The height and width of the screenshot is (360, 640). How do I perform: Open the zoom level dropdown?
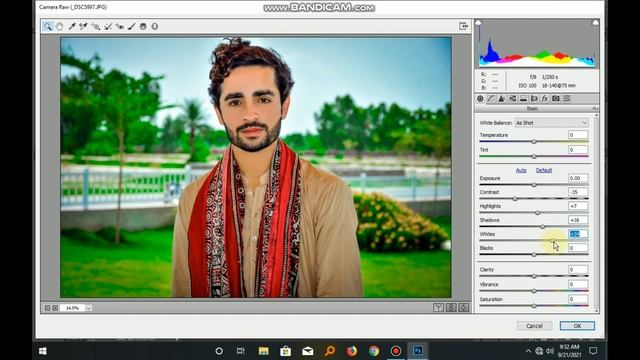click(x=89, y=308)
